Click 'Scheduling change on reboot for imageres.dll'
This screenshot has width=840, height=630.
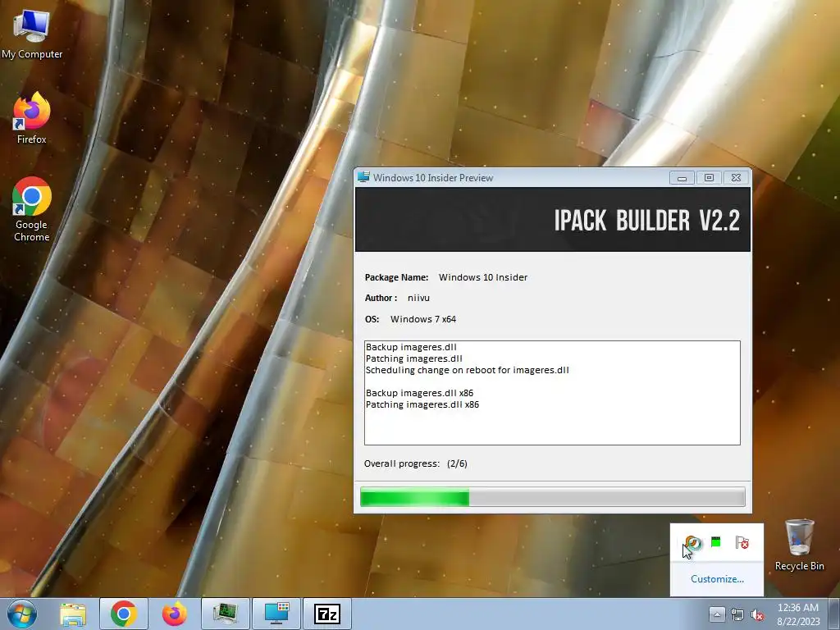click(x=467, y=370)
